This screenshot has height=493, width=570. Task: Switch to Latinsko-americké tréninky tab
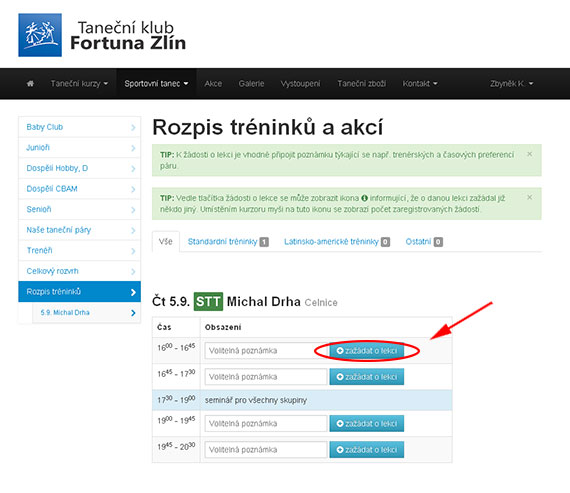point(337,242)
